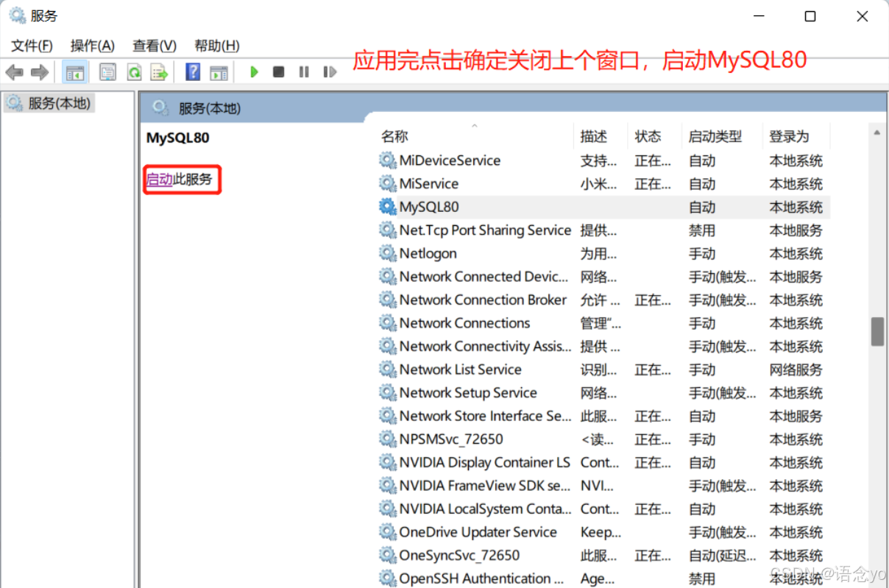889x588 pixels.
Task: Click the Refresh toolbar icon
Action: pos(133,72)
